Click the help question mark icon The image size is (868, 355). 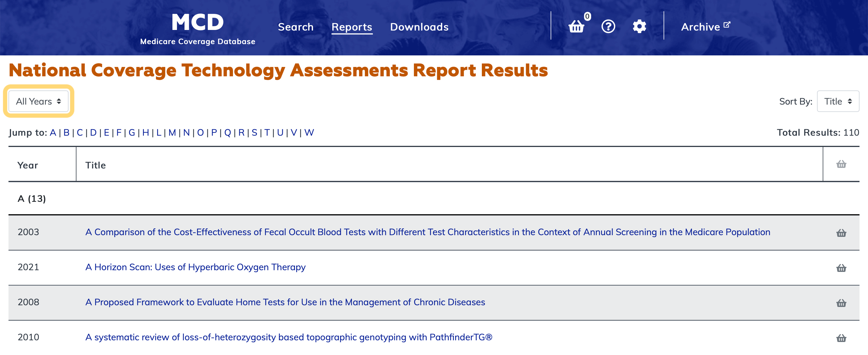coord(608,26)
